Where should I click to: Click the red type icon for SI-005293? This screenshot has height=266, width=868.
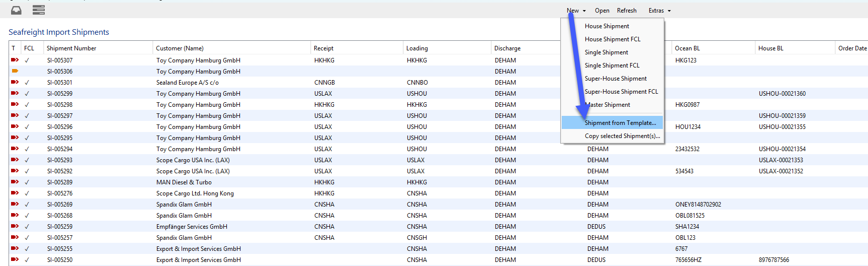pyautogui.click(x=15, y=160)
